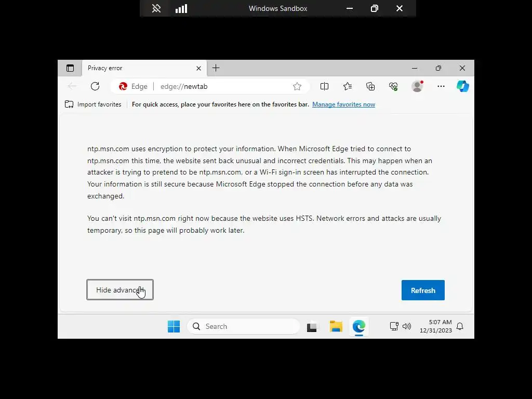
Task: Close the Edge browser window
Action: [462, 68]
